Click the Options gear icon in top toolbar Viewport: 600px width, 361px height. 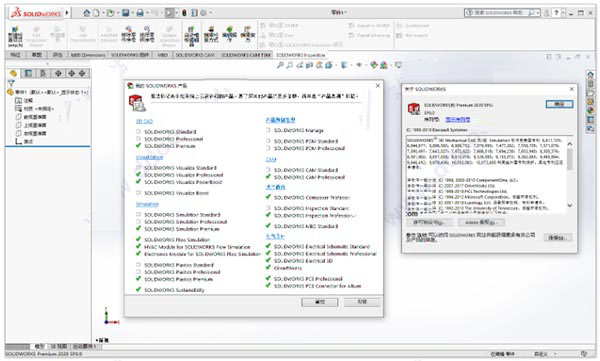point(204,13)
